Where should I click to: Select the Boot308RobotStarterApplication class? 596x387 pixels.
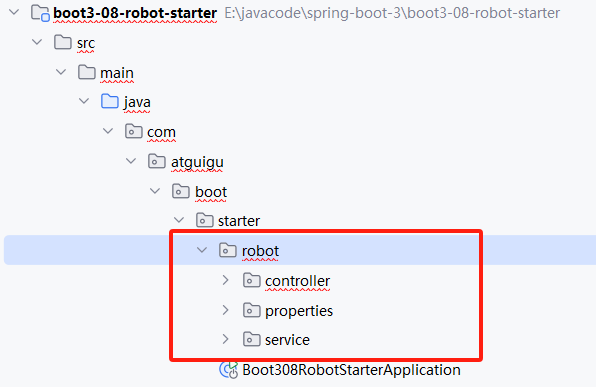[351, 370]
